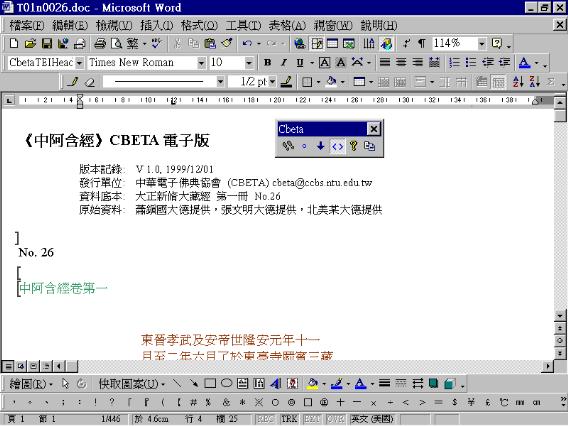Click the horizontal scrollbar right arrow
The height and width of the screenshot is (426, 568).
tap(548, 366)
